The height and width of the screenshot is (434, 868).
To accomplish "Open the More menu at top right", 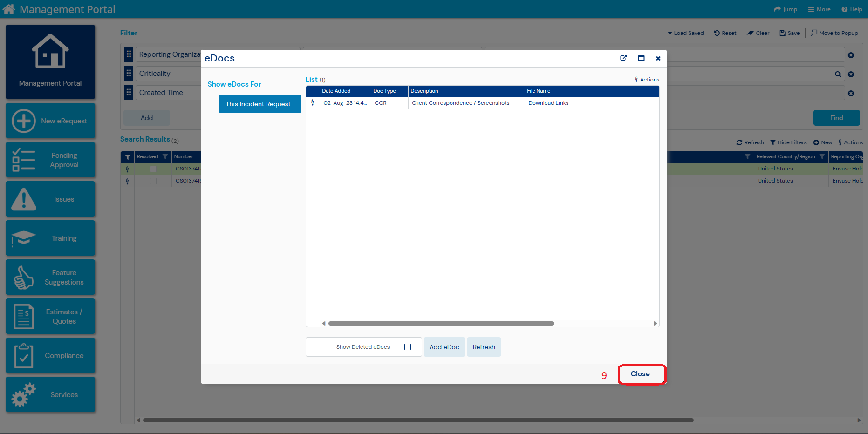I will [819, 9].
